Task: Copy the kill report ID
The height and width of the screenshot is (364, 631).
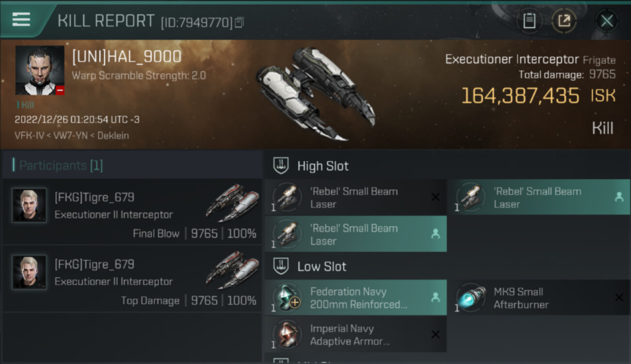Action: pos(239,22)
